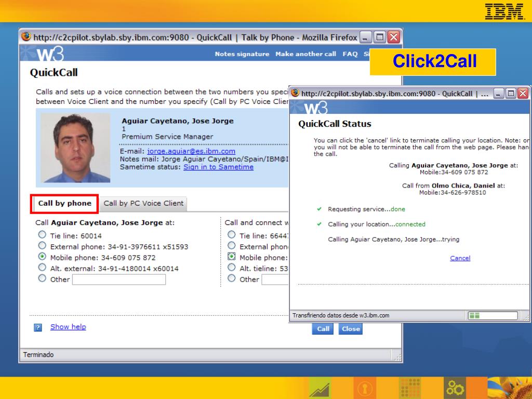Select External phone 34-91-3976611 x51593 option
Screen dimensions: 532x399
tap(42, 246)
